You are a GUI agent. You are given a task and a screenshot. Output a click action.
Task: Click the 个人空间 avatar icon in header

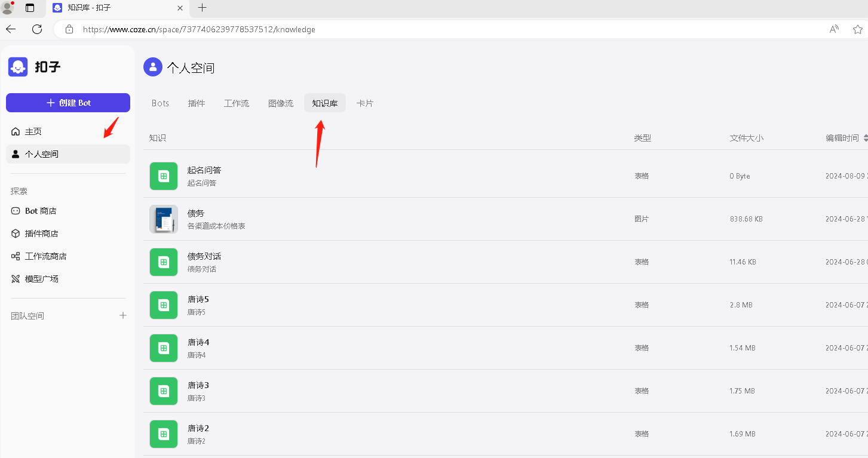[153, 67]
